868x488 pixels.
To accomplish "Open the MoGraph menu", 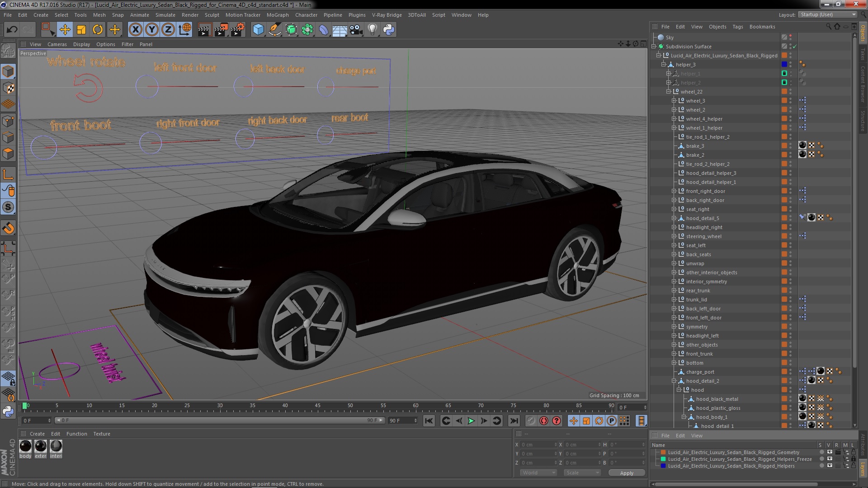I will (278, 15).
